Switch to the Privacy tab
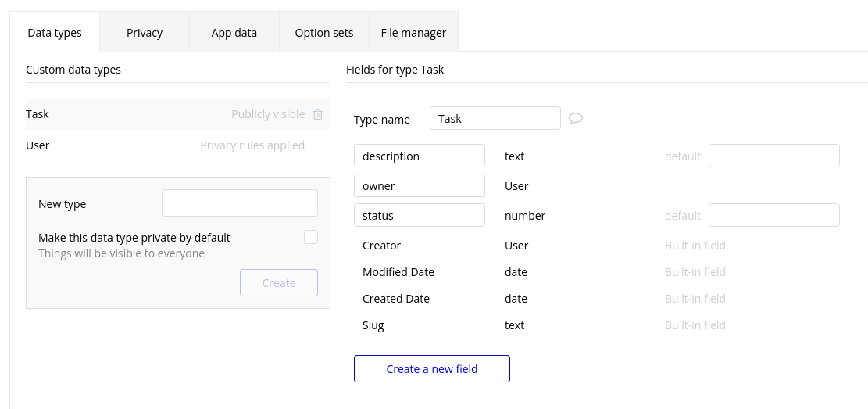This screenshot has width=868, height=409. coord(145,33)
